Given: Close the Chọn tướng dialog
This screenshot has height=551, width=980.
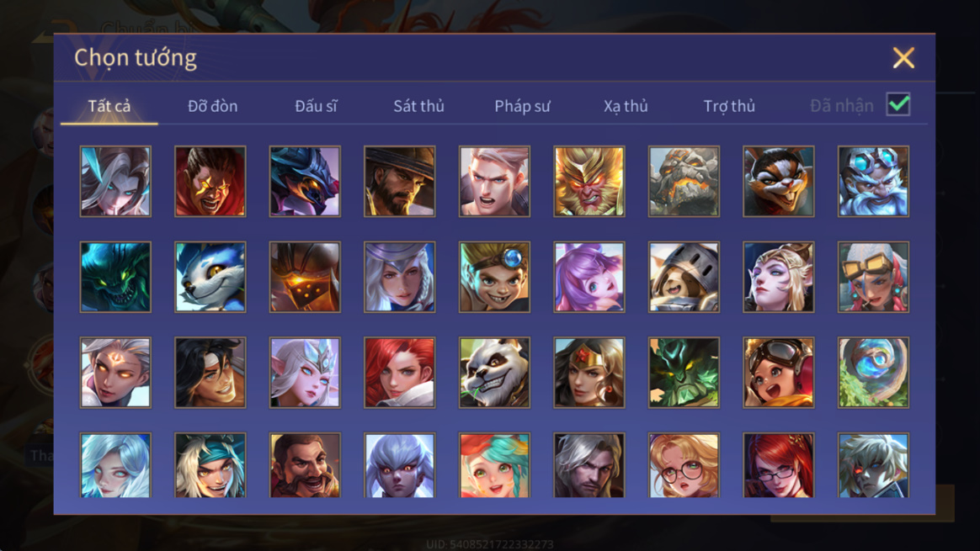Looking at the screenshot, I should pos(903,58).
